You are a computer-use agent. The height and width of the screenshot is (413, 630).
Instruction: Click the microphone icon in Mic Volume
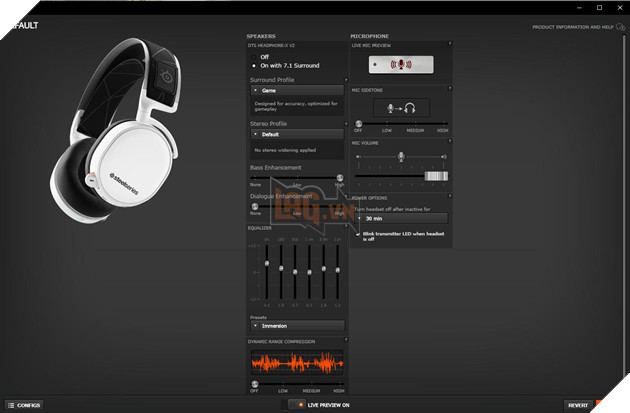(401, 156)
